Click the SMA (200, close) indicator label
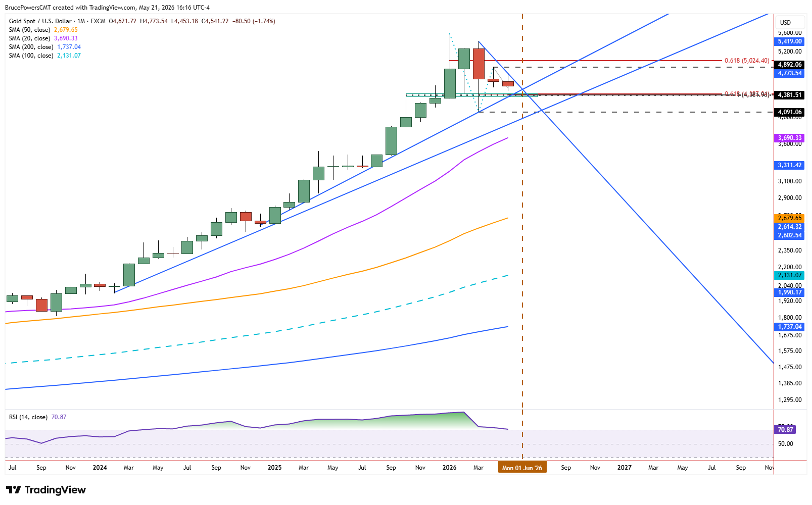The image size is (812, 505). click(x=31, y=47)
